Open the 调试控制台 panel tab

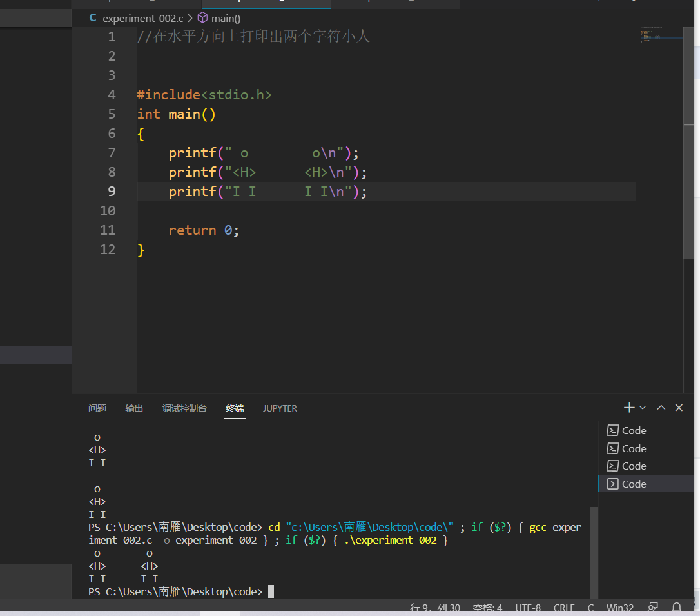pyautogui.click(x=185, y=408)
